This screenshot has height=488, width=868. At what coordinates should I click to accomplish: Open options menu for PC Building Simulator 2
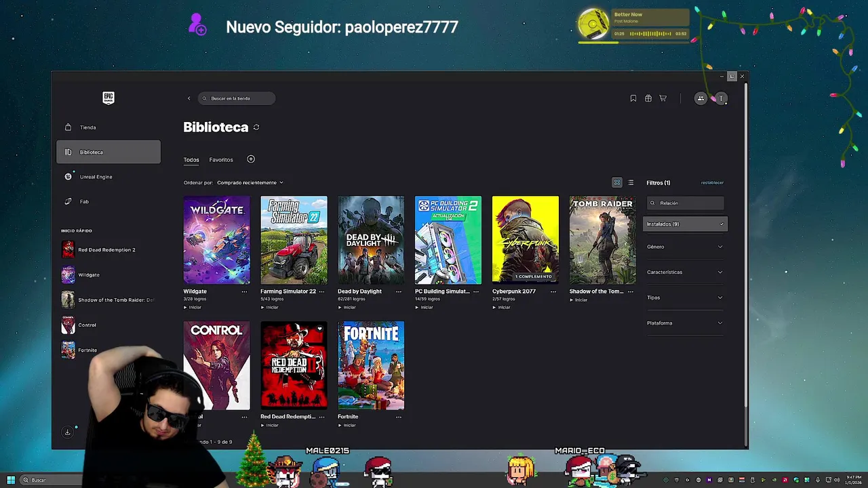point(476,291)
